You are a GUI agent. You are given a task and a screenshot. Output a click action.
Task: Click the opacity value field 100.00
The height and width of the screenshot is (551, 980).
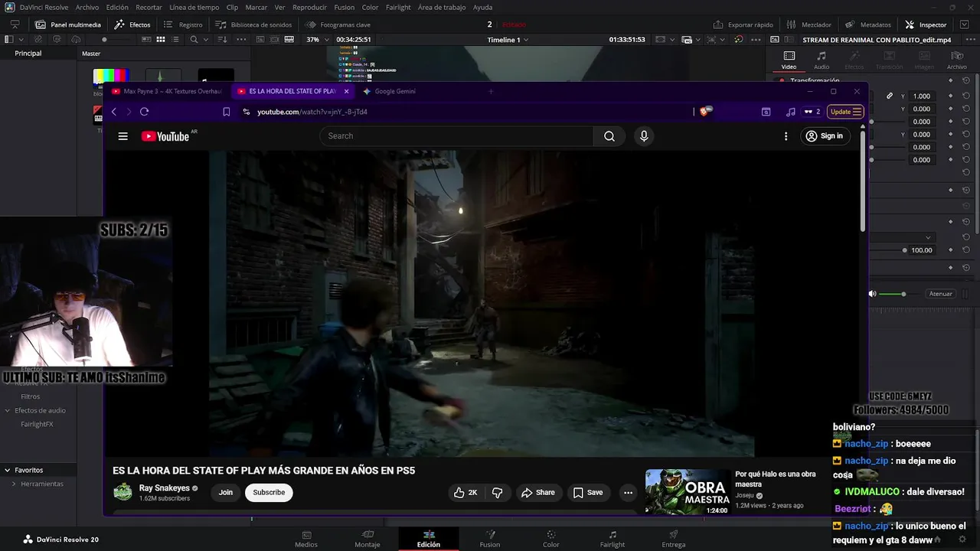[x=922, y=250]
